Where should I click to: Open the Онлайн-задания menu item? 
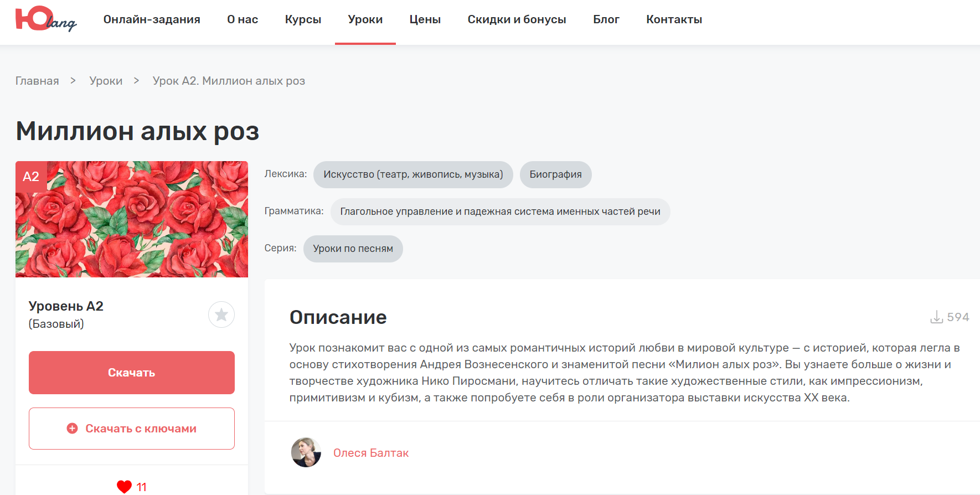tap(152, 19)
